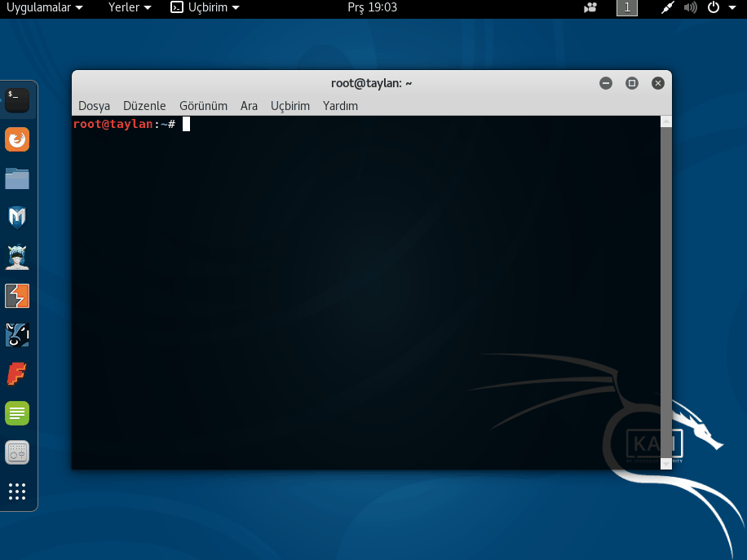Click the terminal title root@taylan: ~

click(x=372, y=83)
